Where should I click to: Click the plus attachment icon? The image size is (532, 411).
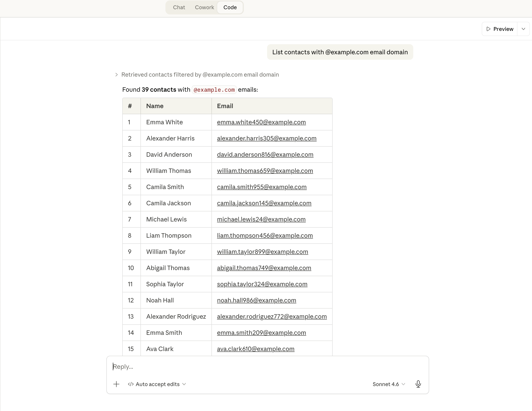(116, 384)
